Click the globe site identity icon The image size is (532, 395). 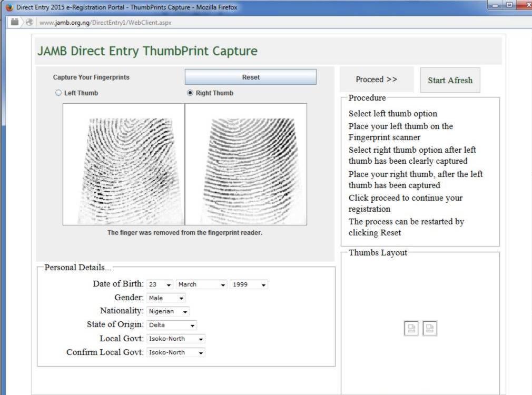[x=29, y=22]
